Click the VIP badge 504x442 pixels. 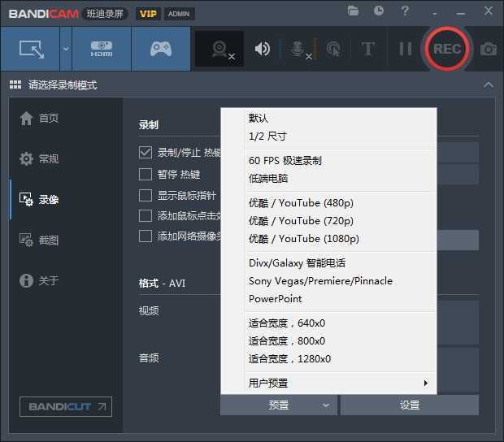148,14
